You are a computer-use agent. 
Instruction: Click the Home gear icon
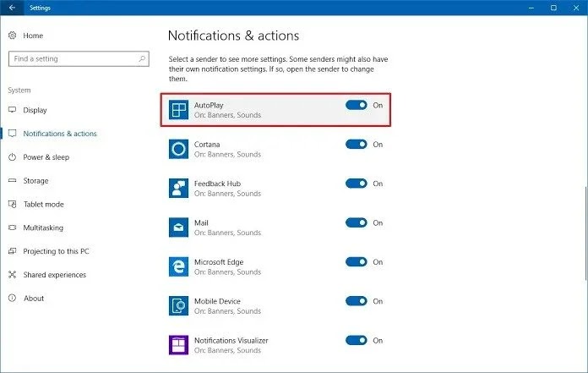[13, 36]
